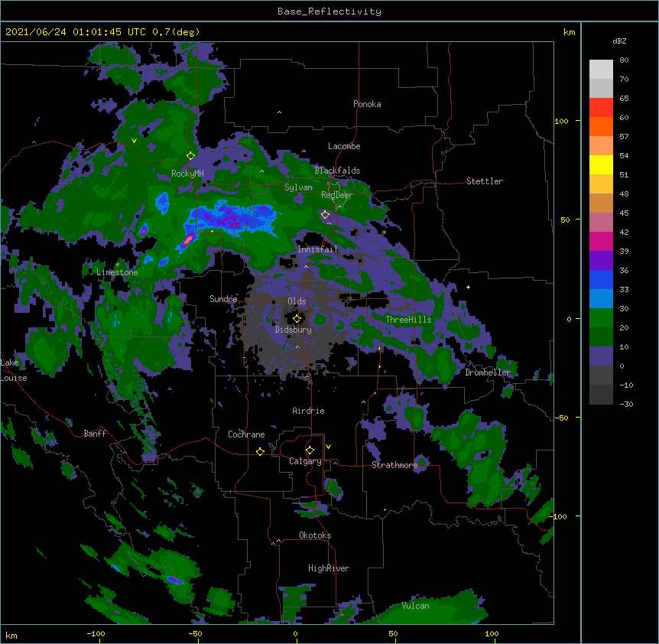This screenshot has width=659, height=644.
Task: Click the dBZ legend heading
Action: (x=619, y=41)
